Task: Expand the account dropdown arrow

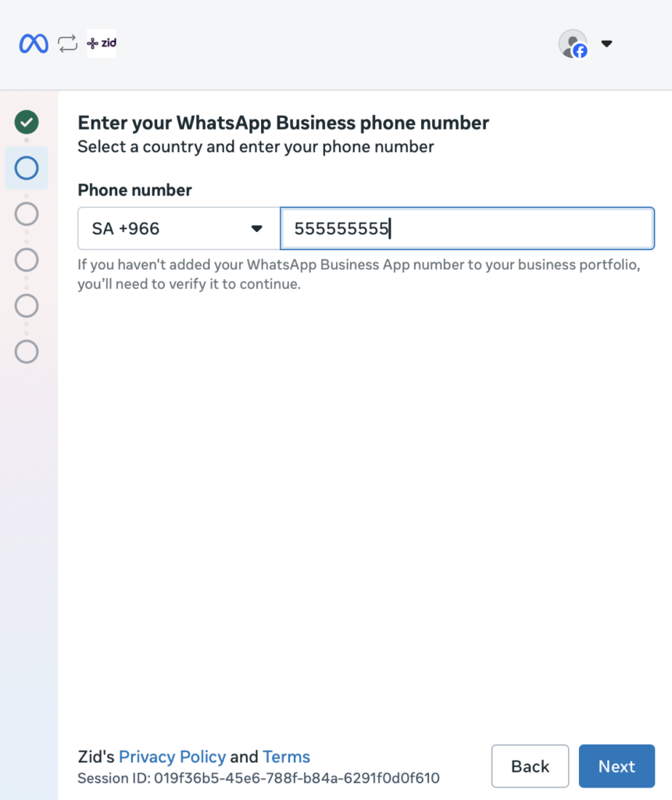Action: click(606, 44)
